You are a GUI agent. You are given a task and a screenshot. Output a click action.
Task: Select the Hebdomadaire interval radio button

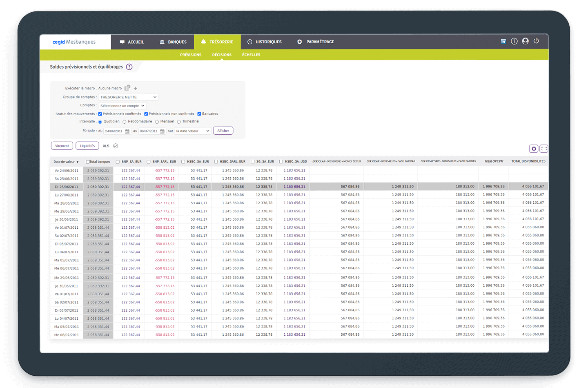pos(125,122)
